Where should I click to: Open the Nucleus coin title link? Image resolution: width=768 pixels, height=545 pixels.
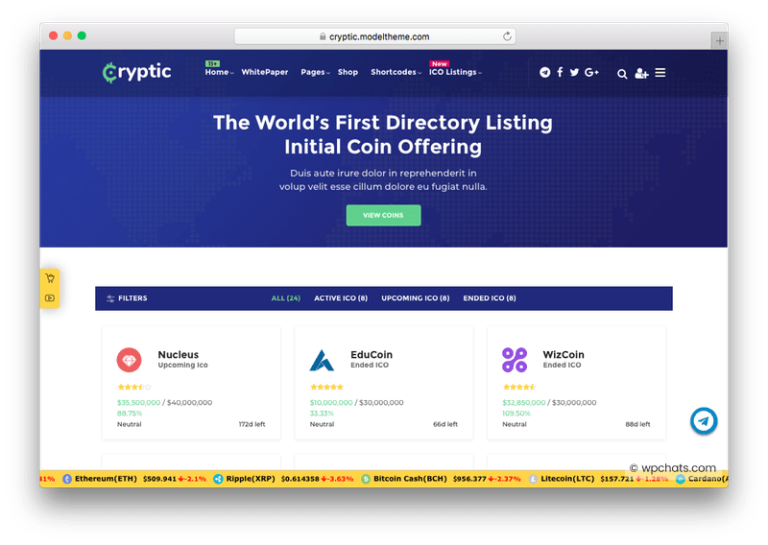click(178, 355)
